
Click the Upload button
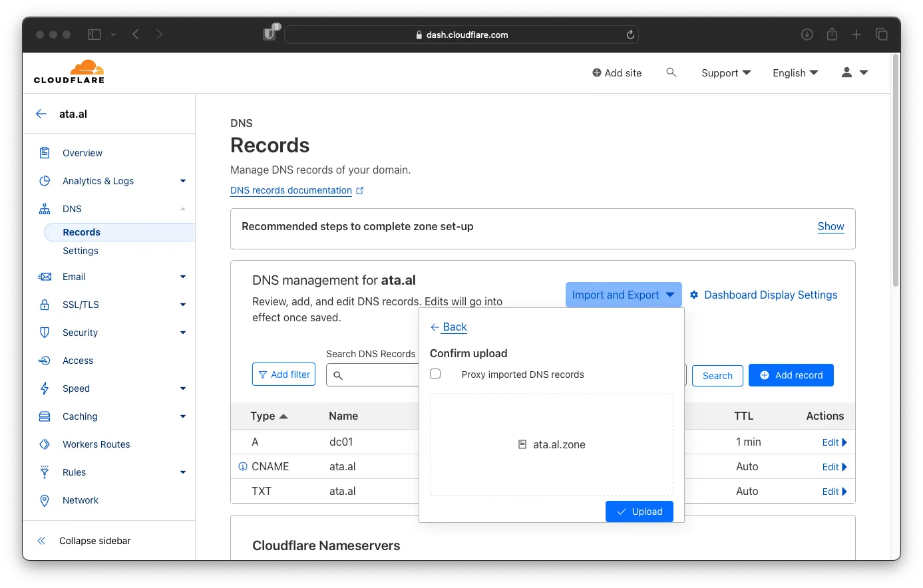click(640, 512)
